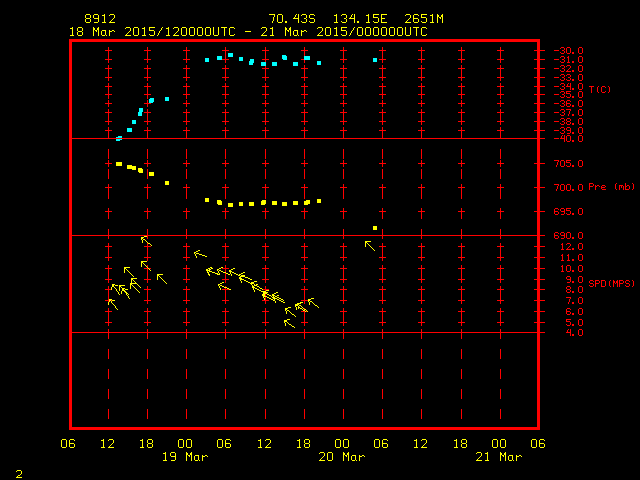Click the -36.0 temperature tick label
The image size is (640, 480).
click(x=569, y=104)
